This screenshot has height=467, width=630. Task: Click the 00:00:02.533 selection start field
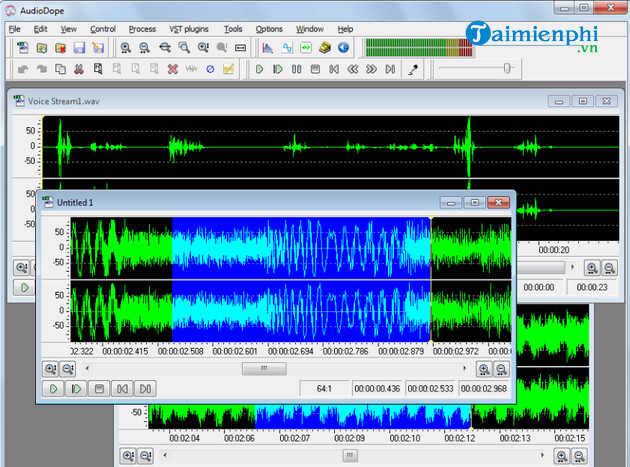click(430, 389)
